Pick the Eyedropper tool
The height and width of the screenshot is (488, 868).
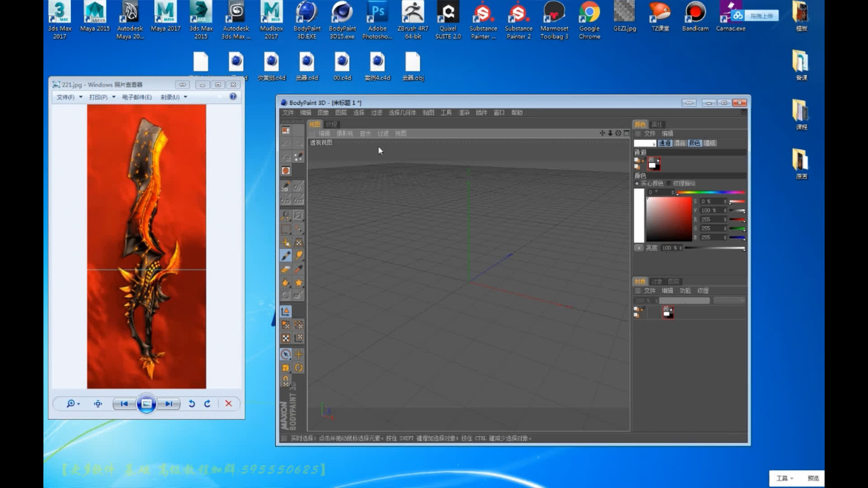298,269
